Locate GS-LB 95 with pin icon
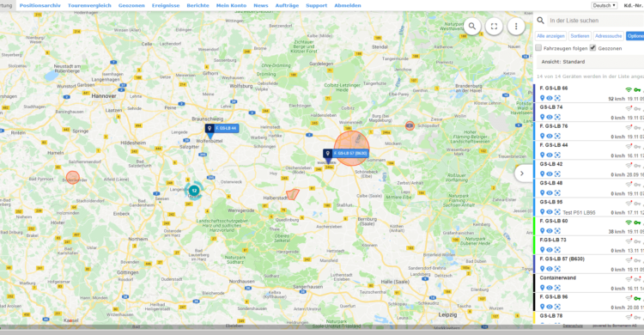The width and height of the screenshot is (644, 335). point(542,212)
